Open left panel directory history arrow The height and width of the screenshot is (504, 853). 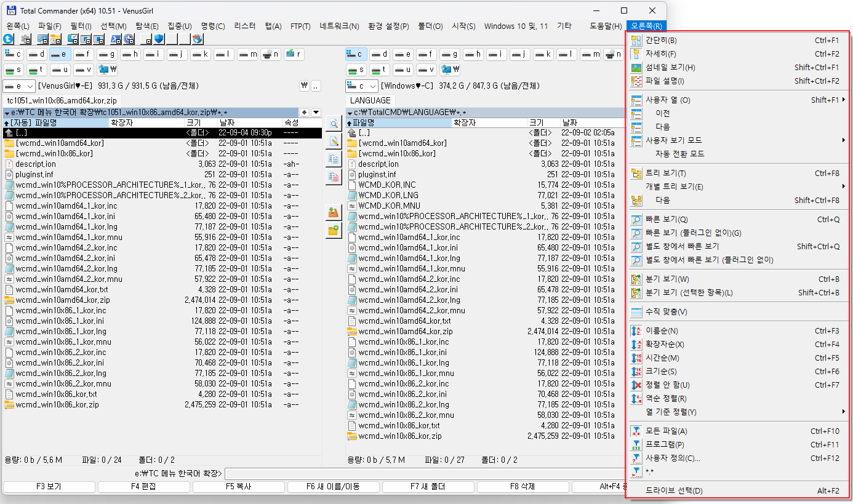316,113
